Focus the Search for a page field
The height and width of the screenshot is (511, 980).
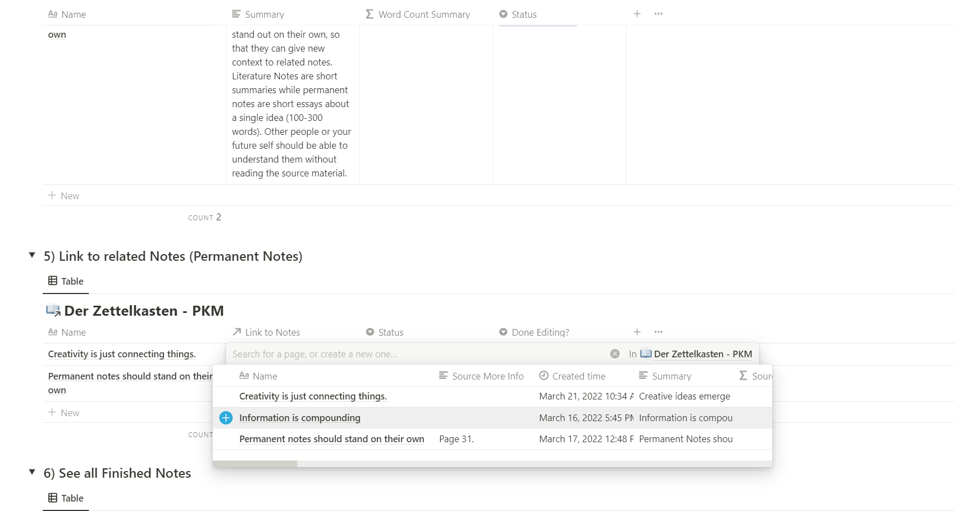point(416,354)
